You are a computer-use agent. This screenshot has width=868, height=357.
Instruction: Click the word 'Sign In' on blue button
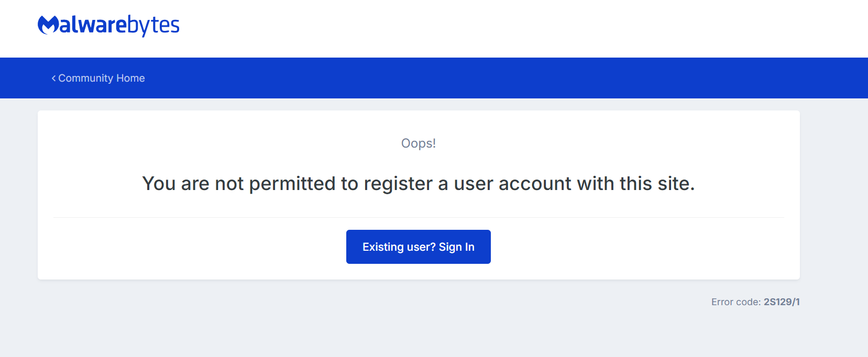pos(457,247)
